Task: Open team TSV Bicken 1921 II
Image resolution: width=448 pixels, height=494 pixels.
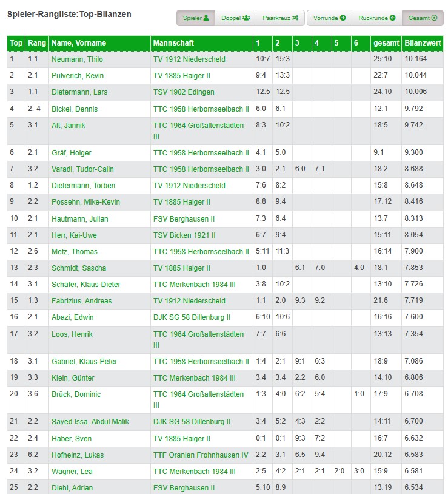Action: point(184,235)
